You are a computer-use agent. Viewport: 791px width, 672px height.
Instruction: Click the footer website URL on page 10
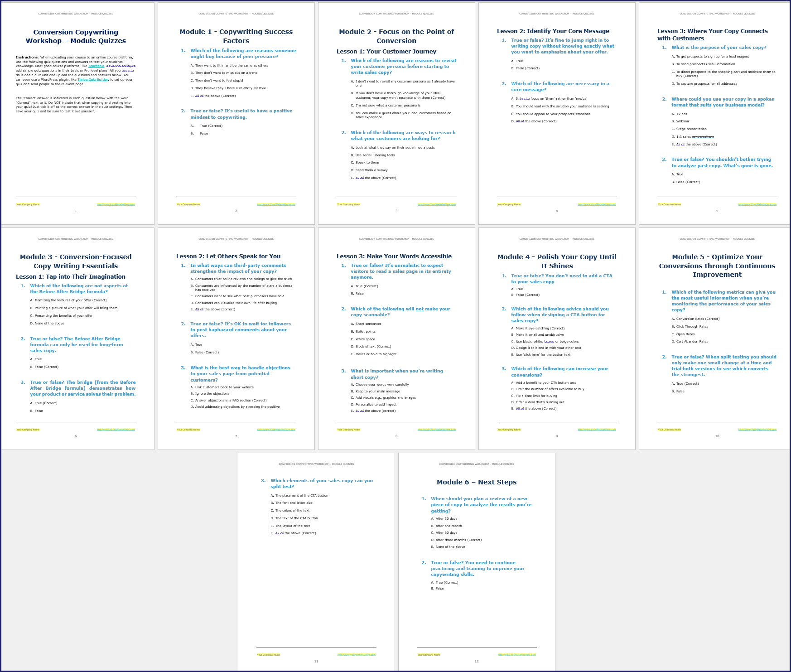pos(757,430)
